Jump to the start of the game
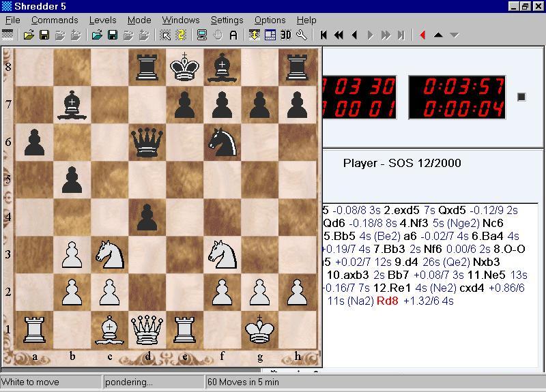Viewport: 546px width, 392px height. 324,35
